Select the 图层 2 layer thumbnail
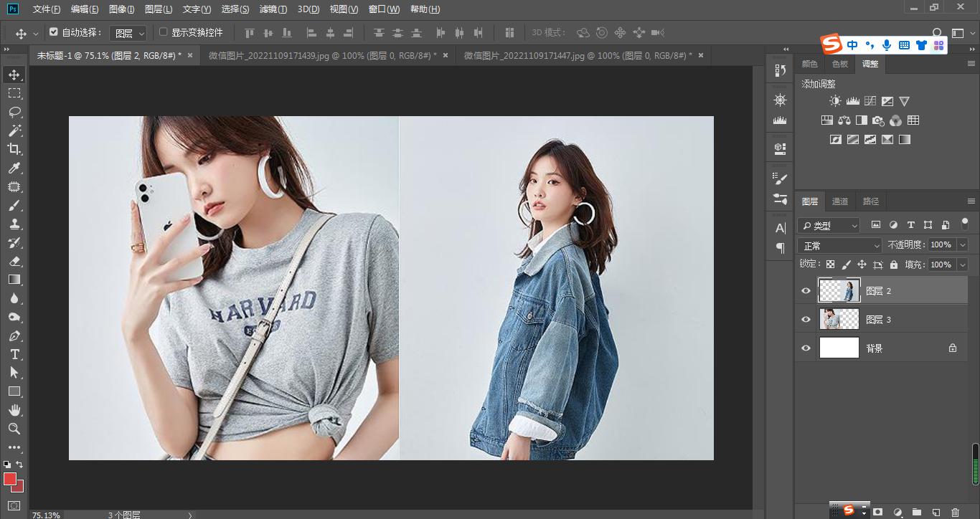The height and width of the screenshot is (519, 980). coord(839,291)
